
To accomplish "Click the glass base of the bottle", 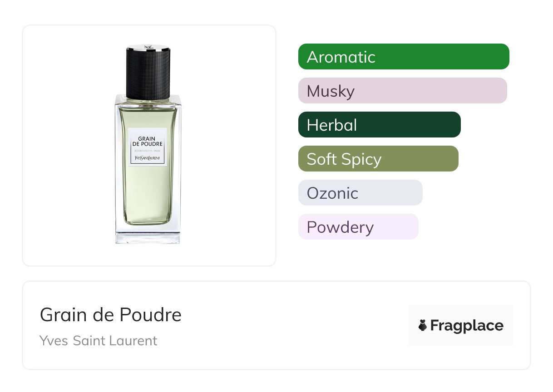I will [148, 235].
